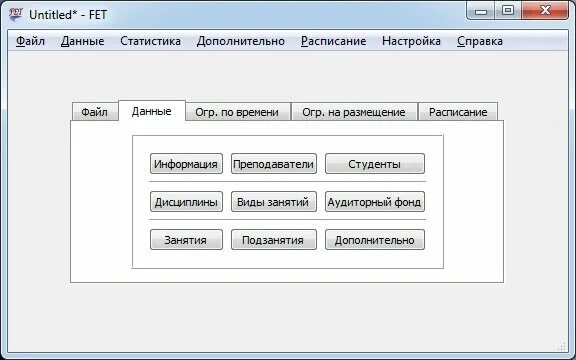Open the Студенты button
Screen dimensions: 576x360
click(x=375, y=164)
